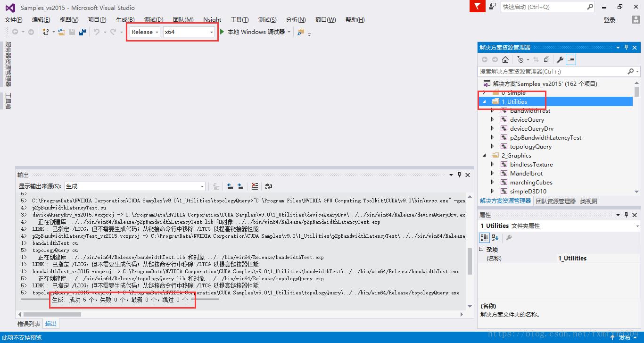Click the Navigate Backward toolbar icon
This screenshot has width=644, height=343.
15,32
